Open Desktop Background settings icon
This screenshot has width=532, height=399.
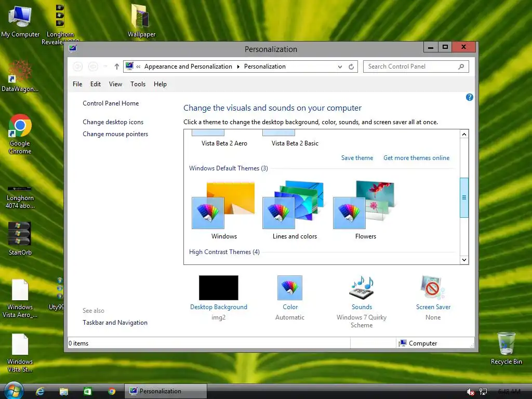219,288
